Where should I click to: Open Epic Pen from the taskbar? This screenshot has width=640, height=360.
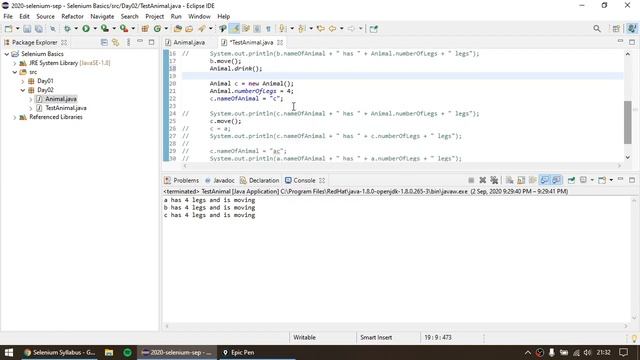point(239,352)
